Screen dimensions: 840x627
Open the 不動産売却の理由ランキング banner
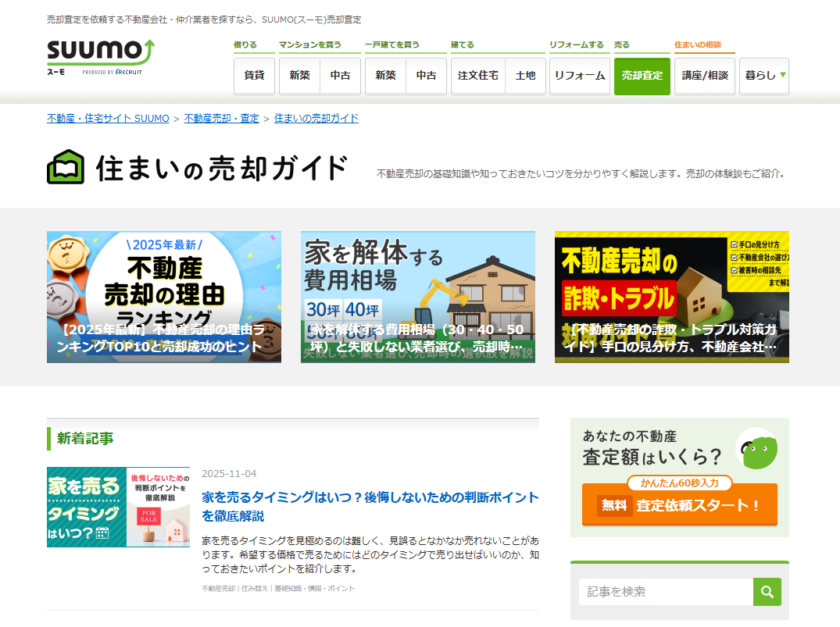(164, 297)
